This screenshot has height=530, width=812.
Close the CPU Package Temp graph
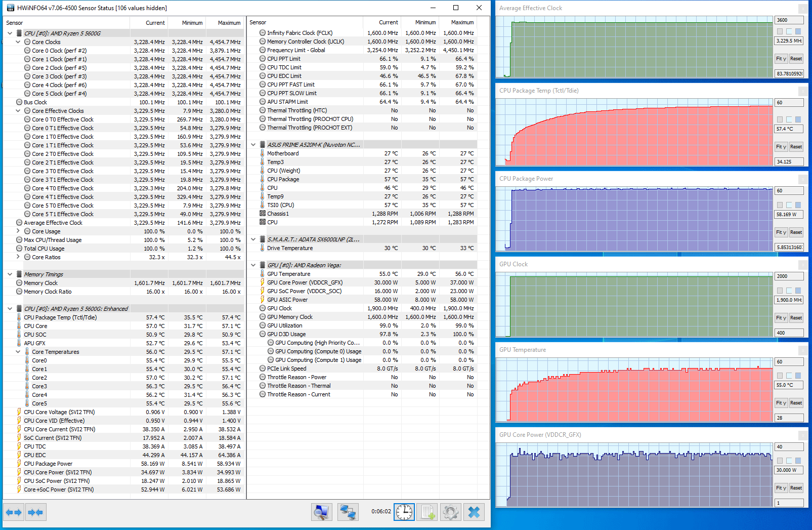[x=803, y=91]
